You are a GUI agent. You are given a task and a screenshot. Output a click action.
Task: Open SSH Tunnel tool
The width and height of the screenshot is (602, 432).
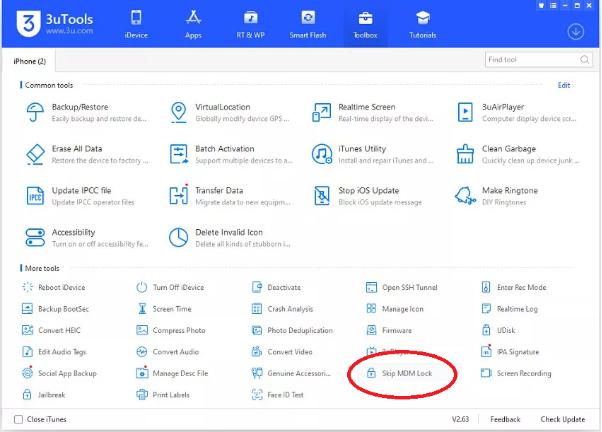click(x=402, y=287)
